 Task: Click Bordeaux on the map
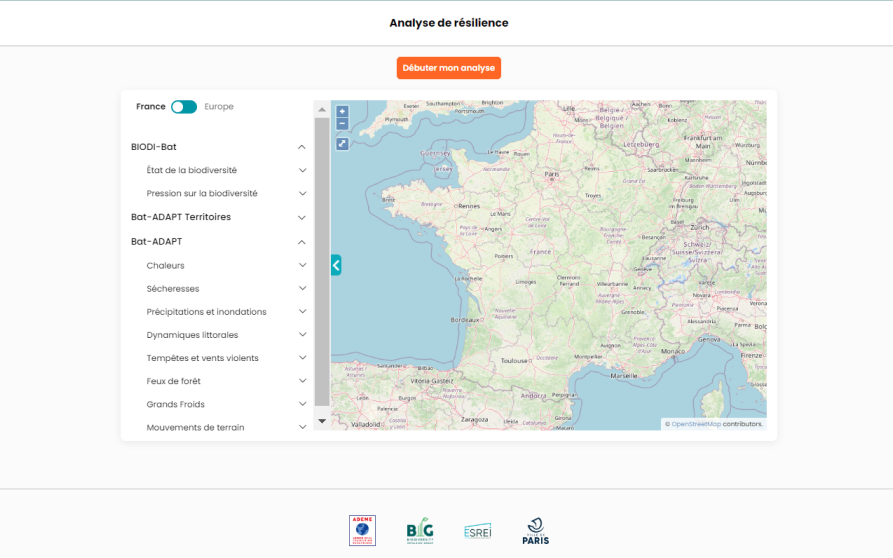[465, 320]
